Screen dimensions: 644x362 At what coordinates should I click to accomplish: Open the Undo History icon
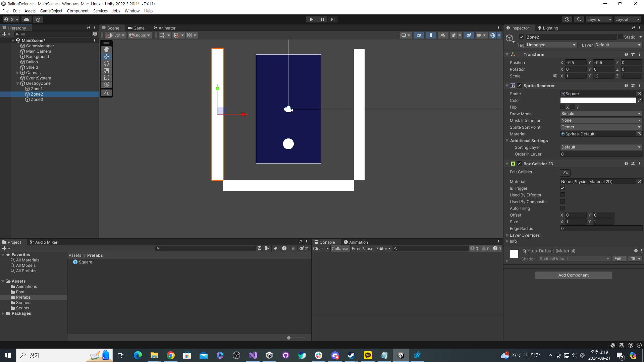click(x=567, y=19)
